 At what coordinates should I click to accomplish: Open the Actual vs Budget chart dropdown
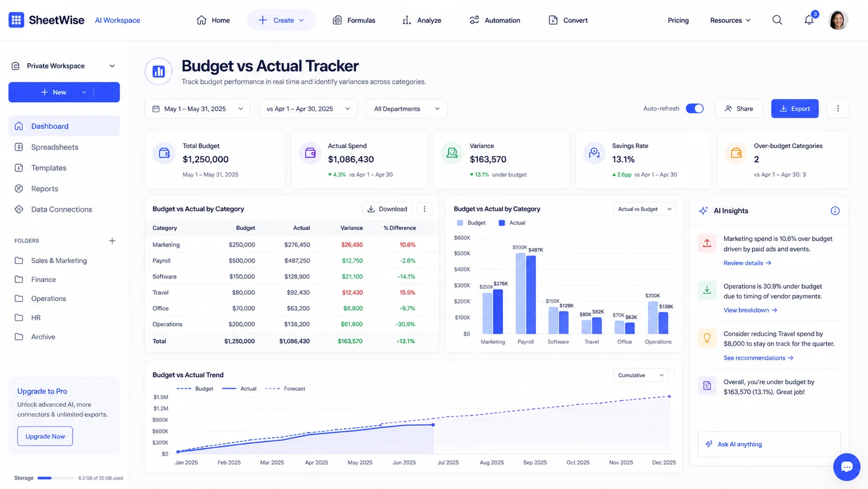[644, 209]
